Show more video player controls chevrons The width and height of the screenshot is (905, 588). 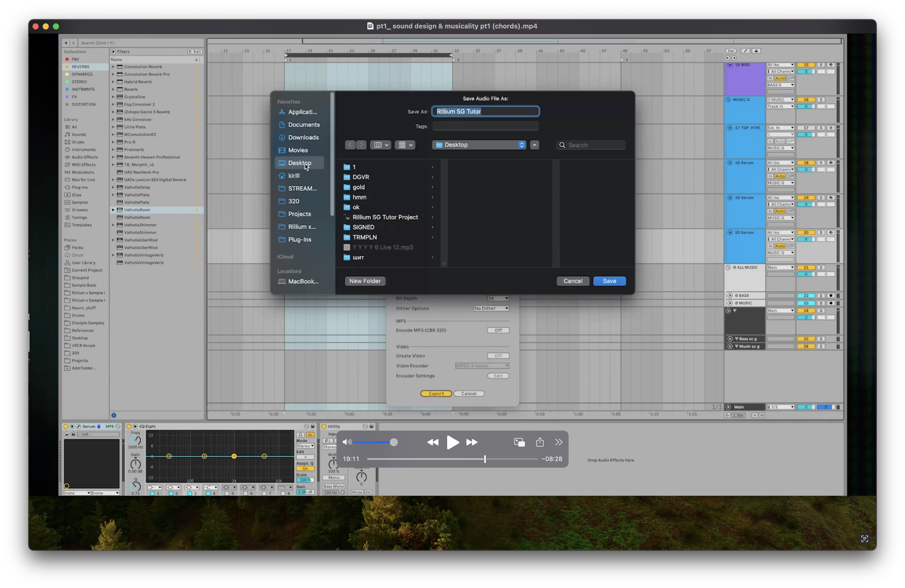[x=559, y=442]
